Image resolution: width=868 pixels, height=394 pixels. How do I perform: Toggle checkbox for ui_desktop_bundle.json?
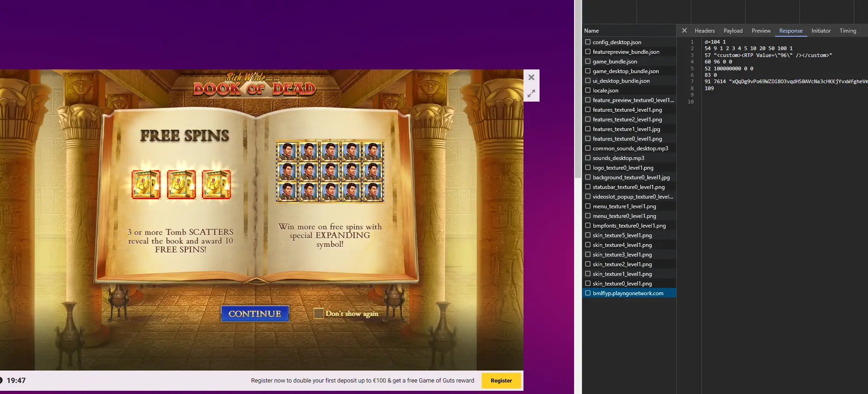(588, 80)
